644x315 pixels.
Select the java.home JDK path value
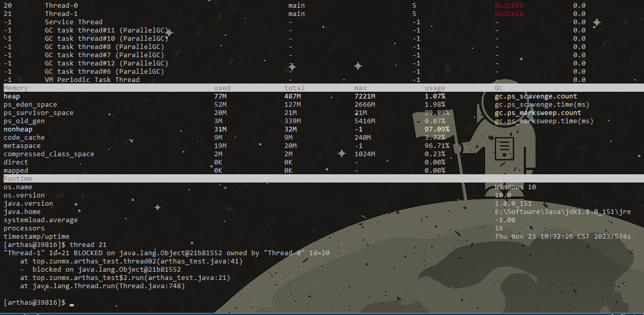click(563, 212)
